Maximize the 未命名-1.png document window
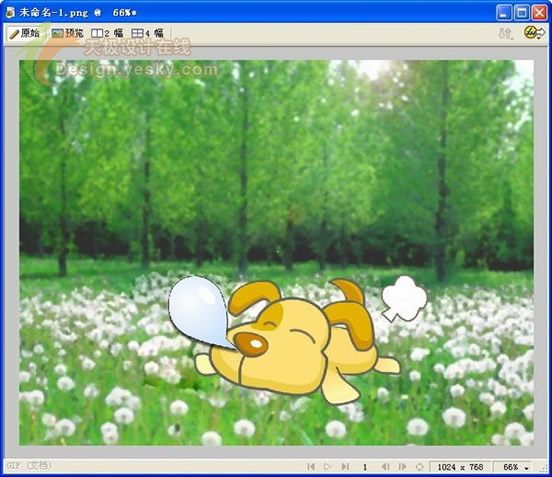Screen dimensions: 552x477 point(522,13)
